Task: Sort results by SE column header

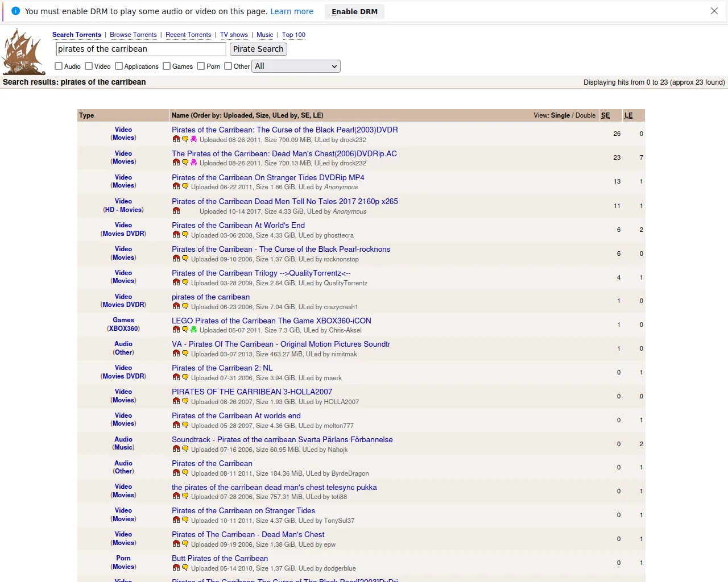Action: coord(605,115)
